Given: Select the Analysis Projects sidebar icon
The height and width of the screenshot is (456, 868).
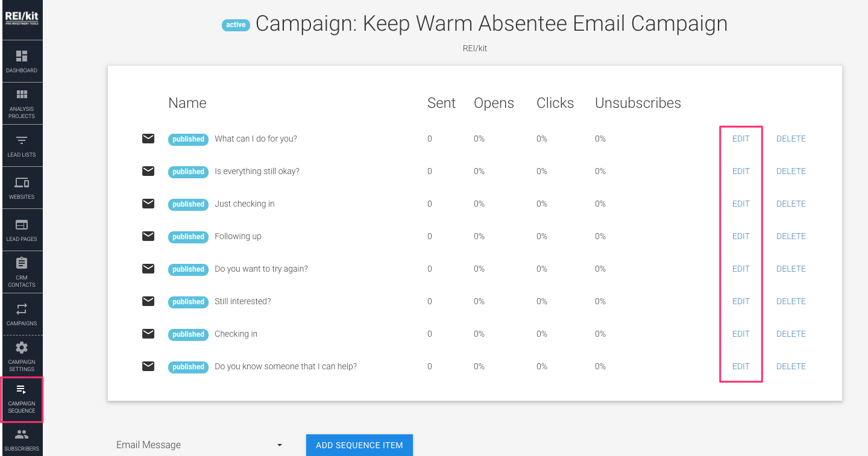Looking at the screenshot, I should pos(22,103).
